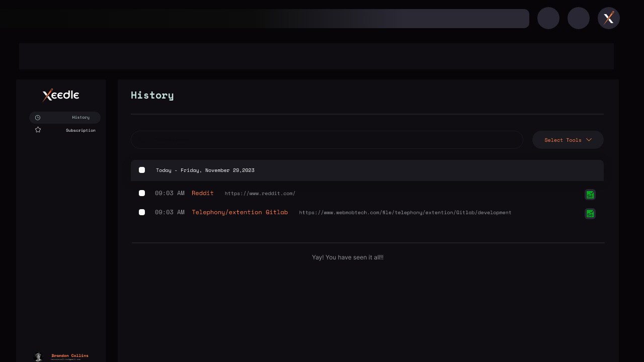
Task: Click the second round button in top bar
Action: click(579, 18)
